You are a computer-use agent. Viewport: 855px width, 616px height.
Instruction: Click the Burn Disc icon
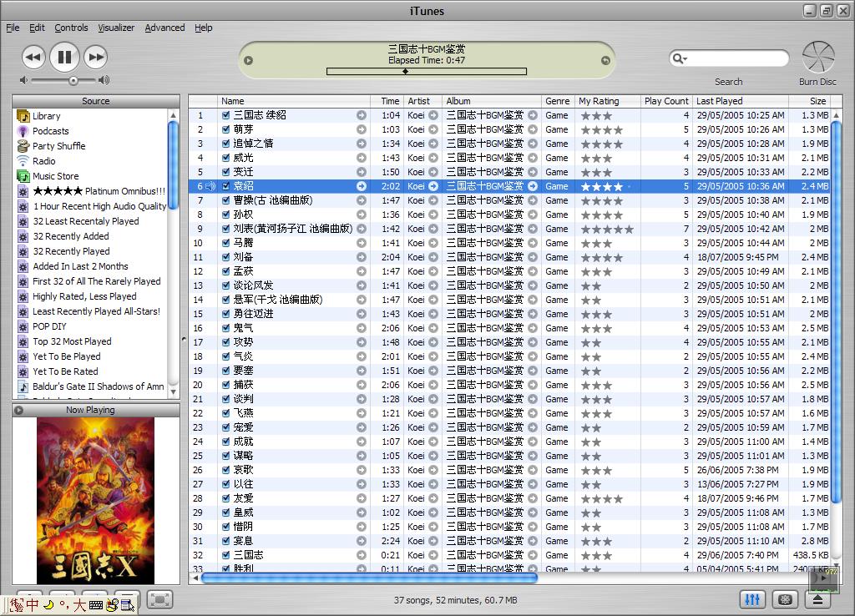tap(818, 57)
